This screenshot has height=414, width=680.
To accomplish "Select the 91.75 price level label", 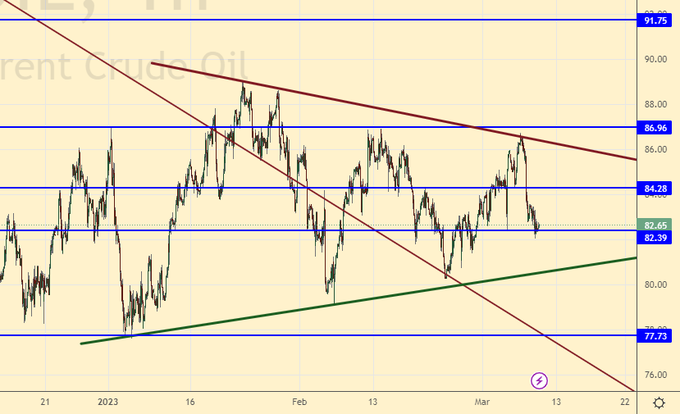I will pyautogui.click(x=656, y=20).
